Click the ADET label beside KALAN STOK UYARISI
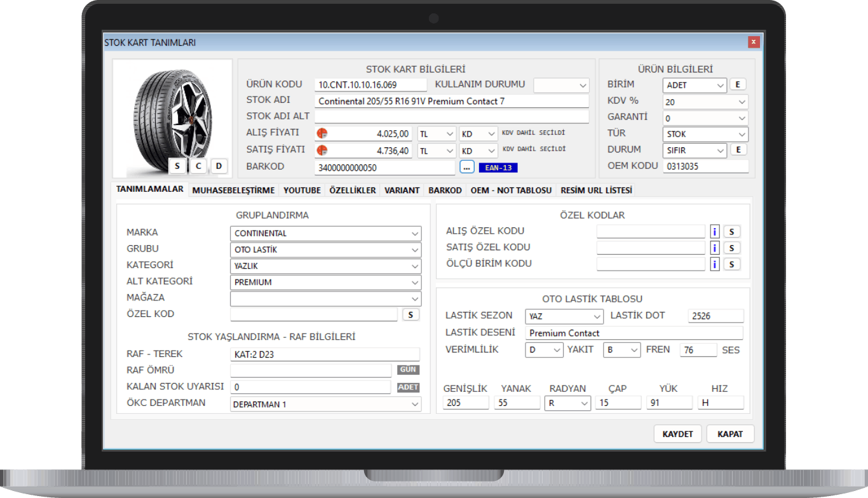 point(409,387)
